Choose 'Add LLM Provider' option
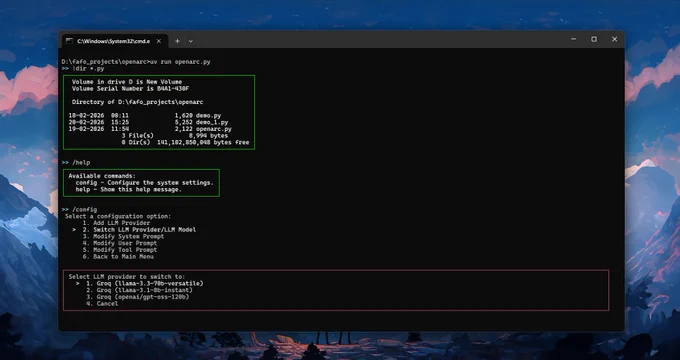Viewport: 680px width, 360px height. click(x=116, y=223)
